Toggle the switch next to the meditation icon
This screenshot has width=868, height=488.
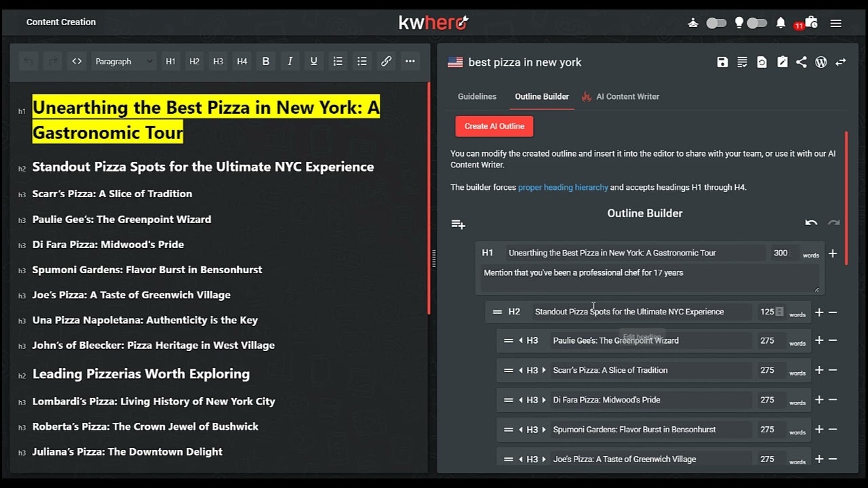[716, 22]
